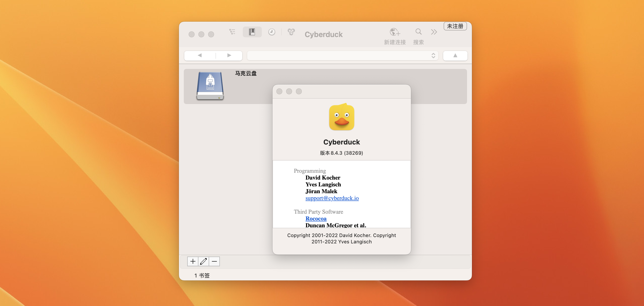Open support@cyberduck.io email link
Screen dimensions: 644x306
(332, 198)
